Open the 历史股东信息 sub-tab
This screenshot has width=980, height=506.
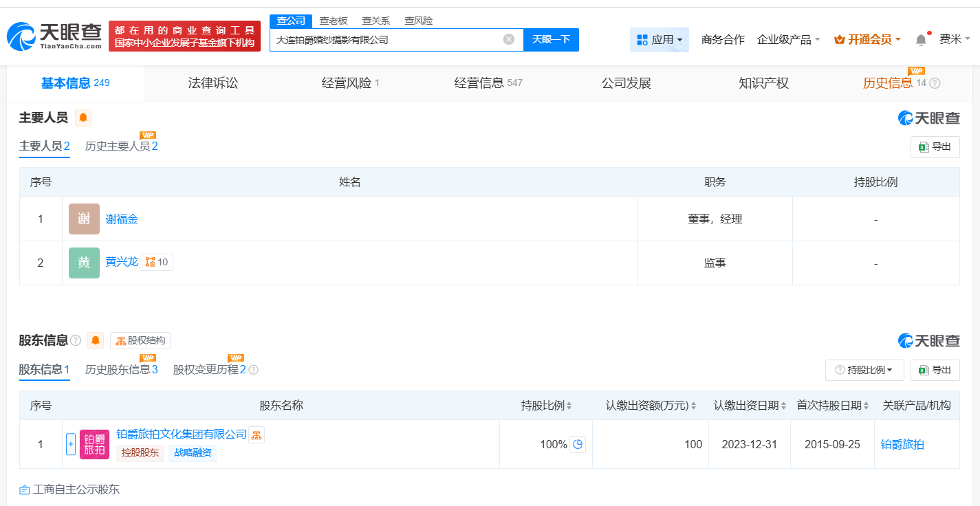[x=121, y=370]
